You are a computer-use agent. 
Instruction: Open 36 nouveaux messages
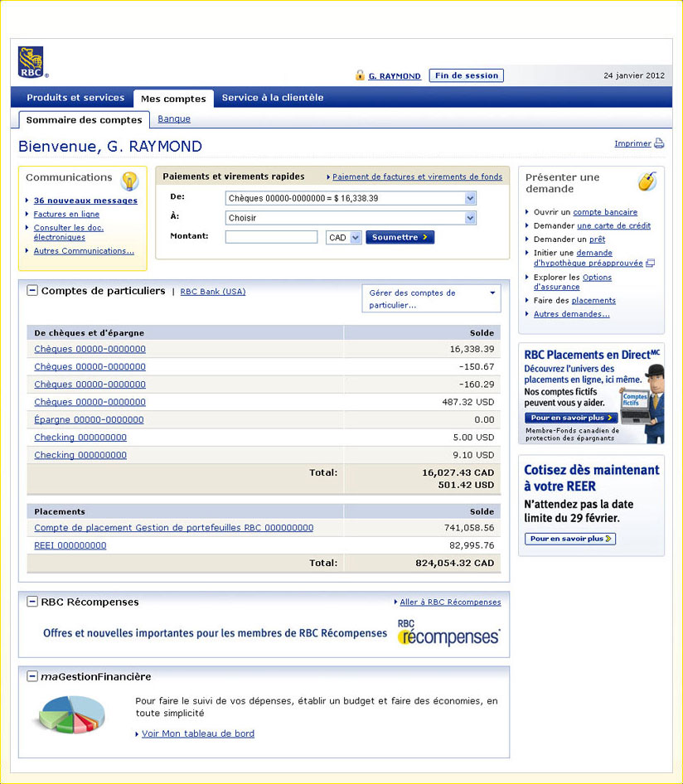(x=85, y=201)
